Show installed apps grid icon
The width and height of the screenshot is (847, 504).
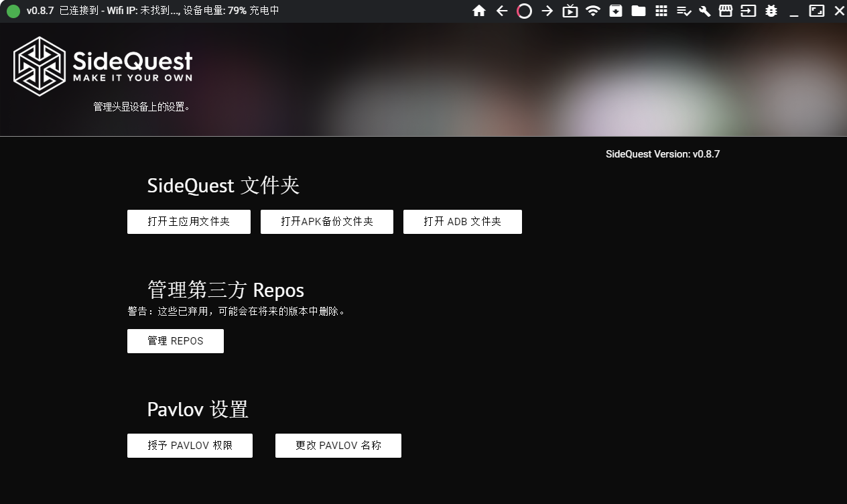[x=661, y=11]
